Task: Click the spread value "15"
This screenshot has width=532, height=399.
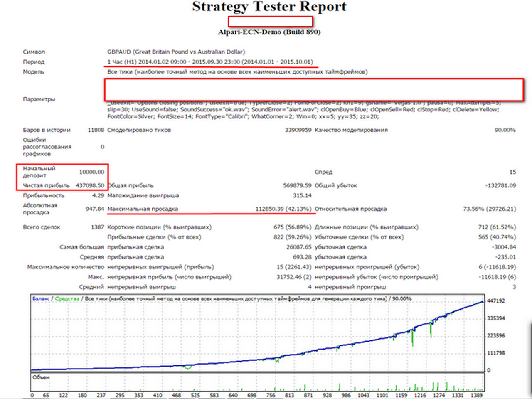Action: click(512, 172)
